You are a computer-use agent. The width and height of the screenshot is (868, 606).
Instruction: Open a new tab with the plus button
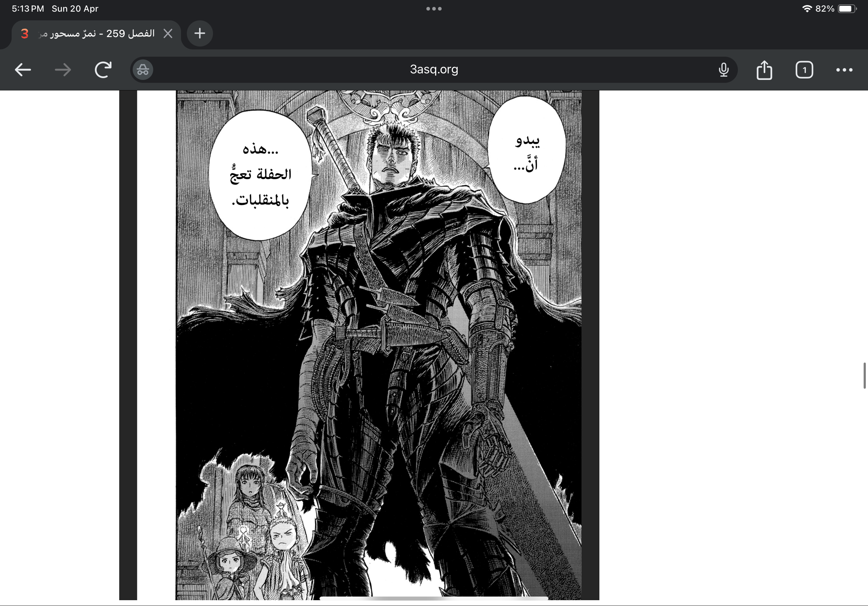200,34
